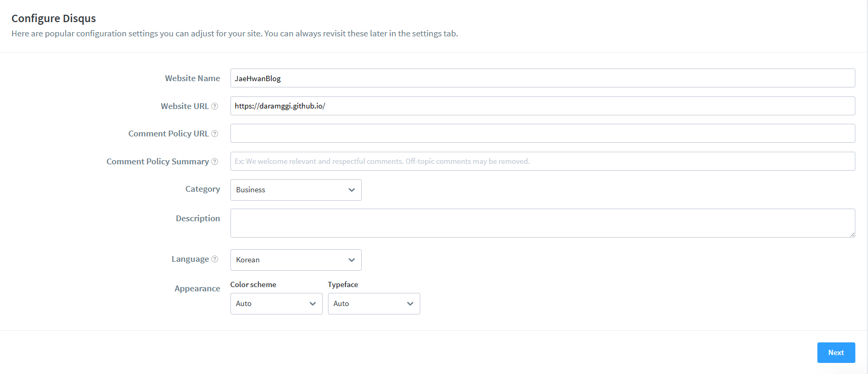This screenshot has width=868, height=374.
Task: Click the Category label
Action: click(202, 189)
